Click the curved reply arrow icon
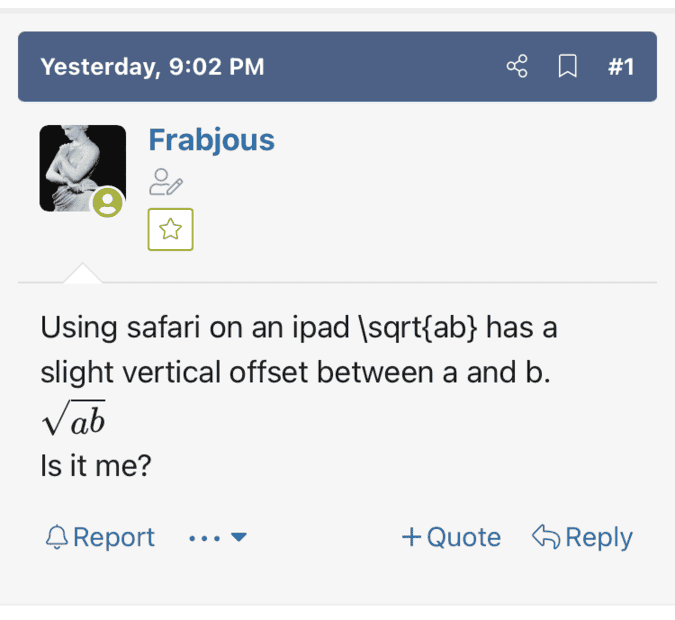Viewport: 675px width, 620px height. point(546,537)
